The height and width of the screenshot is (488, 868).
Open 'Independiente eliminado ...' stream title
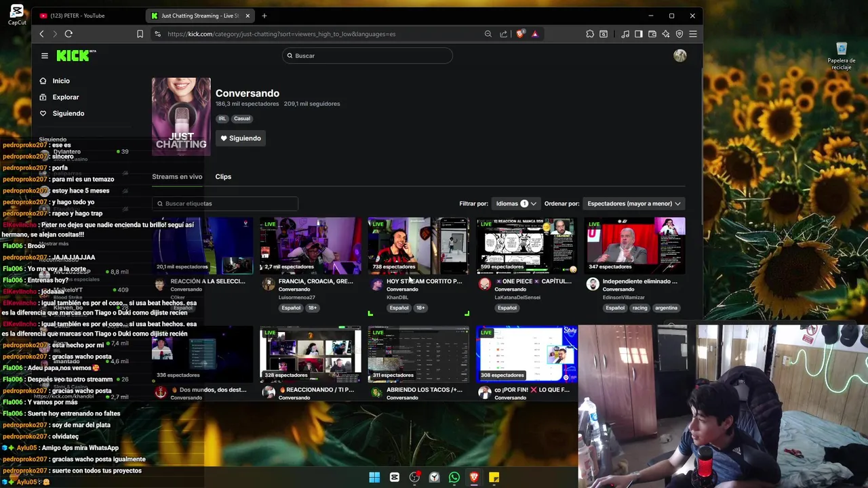[640, 281]
